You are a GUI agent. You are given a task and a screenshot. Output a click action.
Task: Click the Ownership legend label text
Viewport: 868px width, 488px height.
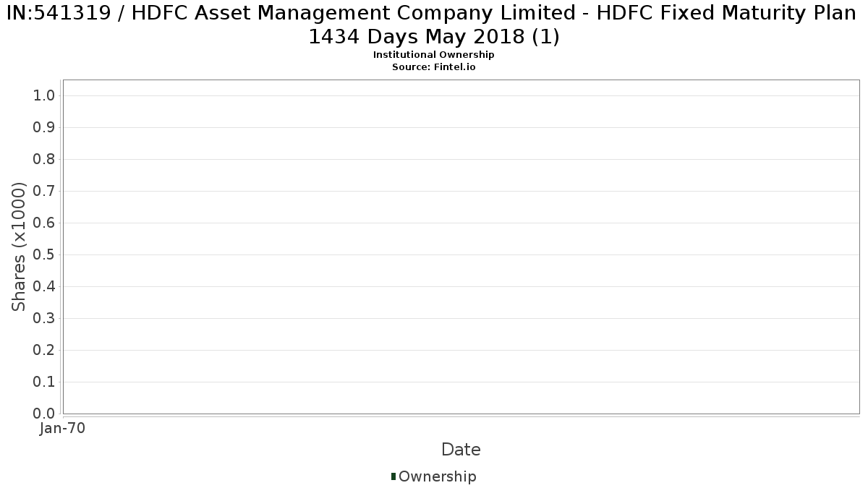[x=437, y=476]
